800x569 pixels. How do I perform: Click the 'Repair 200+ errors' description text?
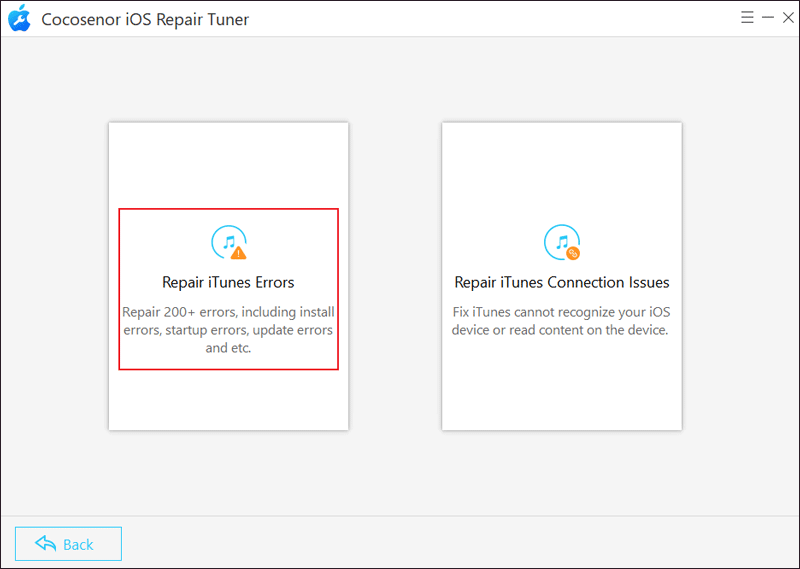pyautogui.click(x=228, y=330)
